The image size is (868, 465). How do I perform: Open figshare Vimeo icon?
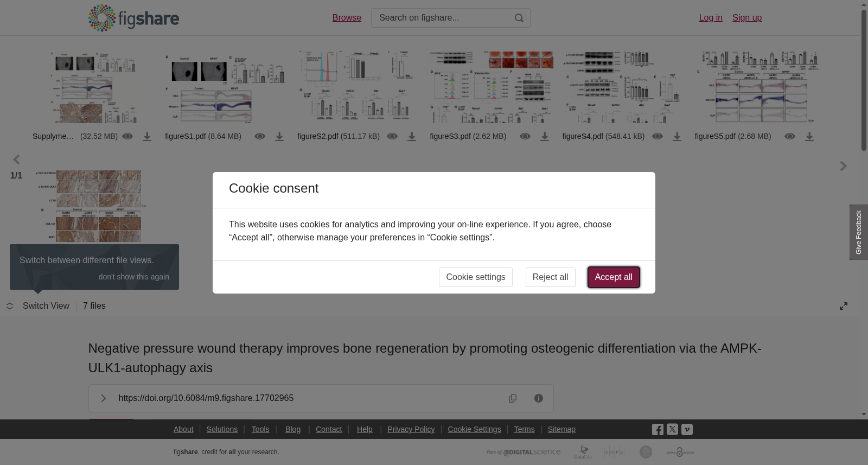point(687,429)
